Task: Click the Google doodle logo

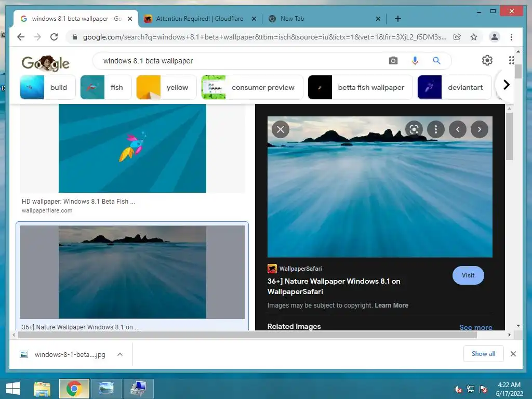Action: [46, 63]
